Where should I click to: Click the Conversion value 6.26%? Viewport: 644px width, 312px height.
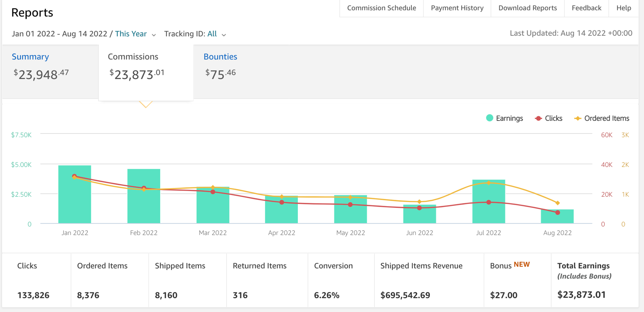(x=327, y=295)
